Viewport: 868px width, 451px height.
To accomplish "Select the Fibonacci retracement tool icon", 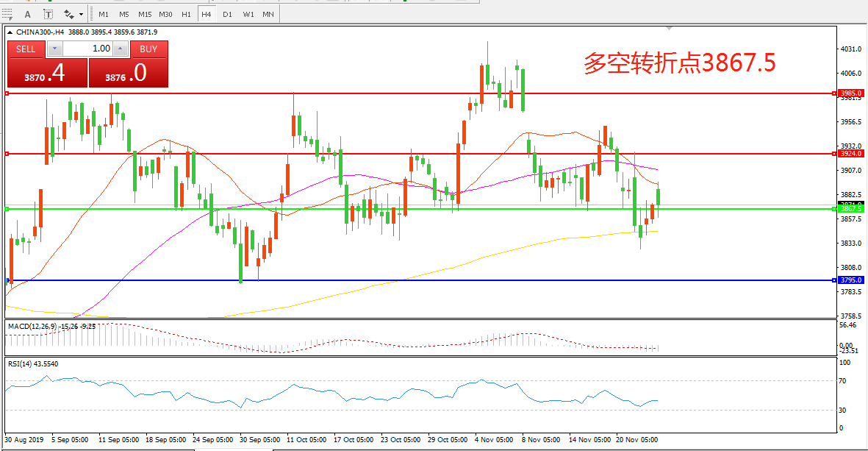I will (x=9, y=14).
